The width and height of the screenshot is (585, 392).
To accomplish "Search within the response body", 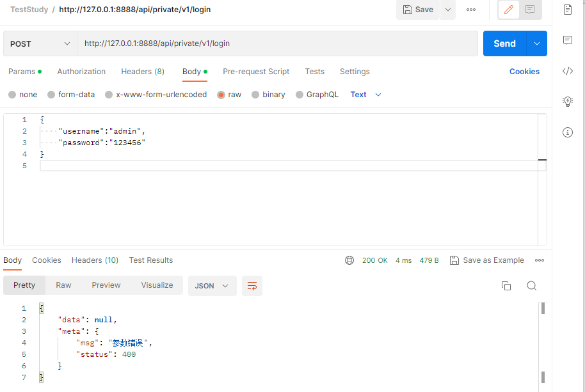I will coord(531,286).
